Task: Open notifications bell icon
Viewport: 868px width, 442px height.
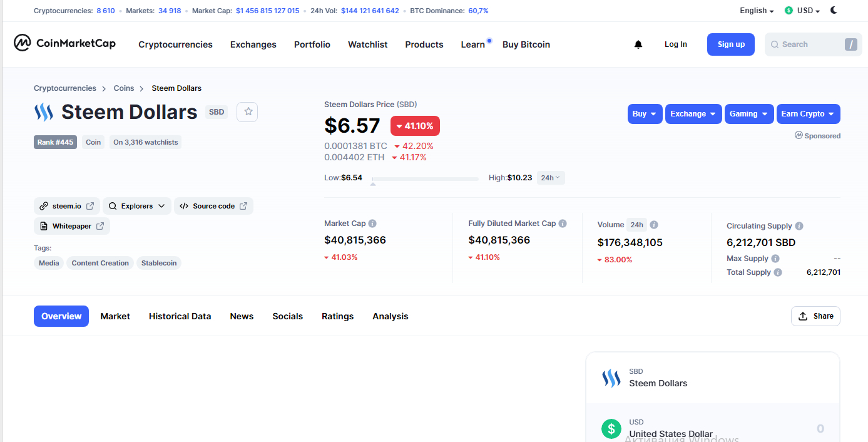Action: point(638,44)
